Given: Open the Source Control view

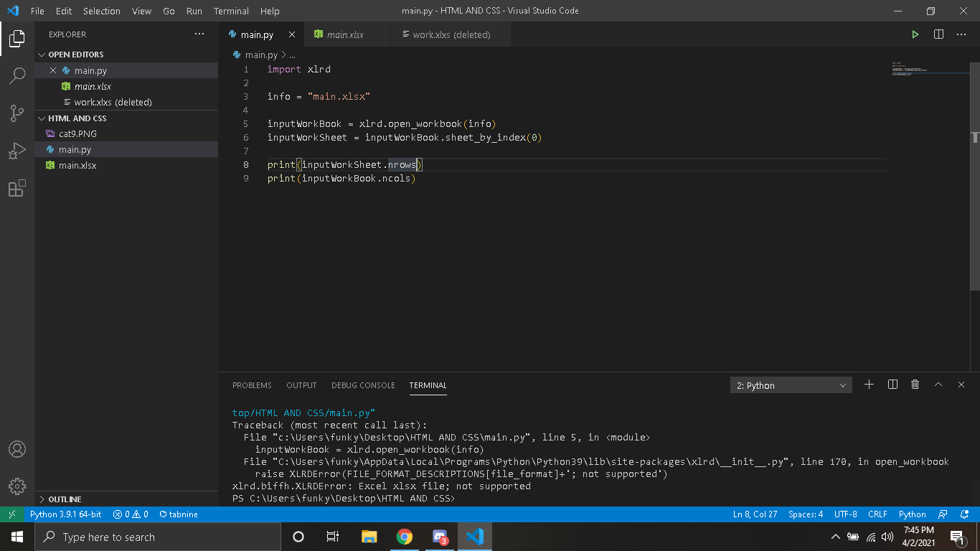Looking at the screenshot, I should coord(17,113).
